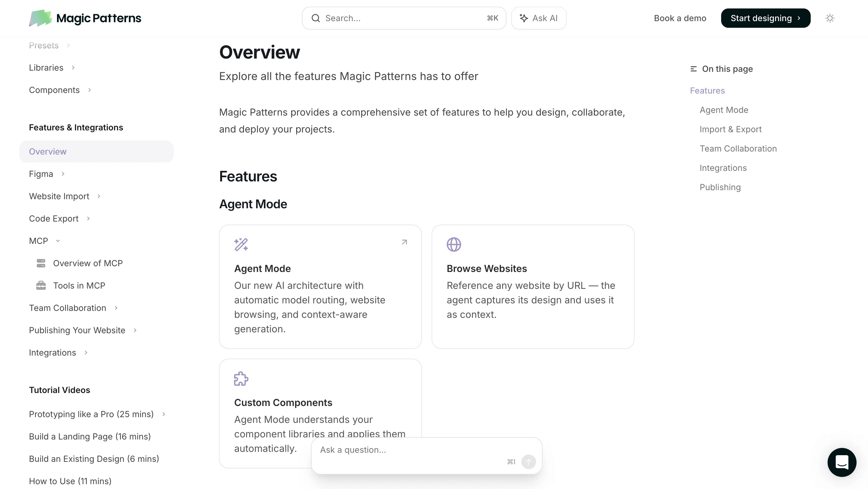Screen dimensions: 868x489
Task: Toggle the light/dark theme sun icon
Action: coord(830,18)
